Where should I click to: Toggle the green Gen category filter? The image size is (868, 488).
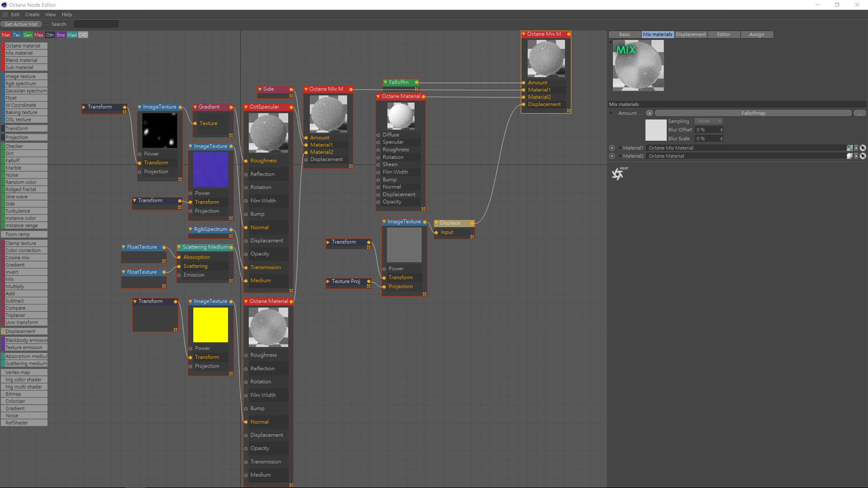pyautogui.click(x=28, y=35)
